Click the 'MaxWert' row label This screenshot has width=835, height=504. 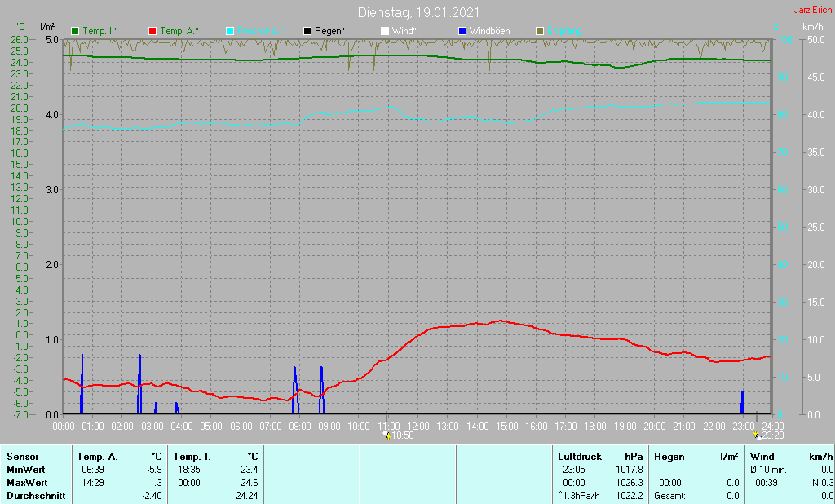click(x=27, y=483)
